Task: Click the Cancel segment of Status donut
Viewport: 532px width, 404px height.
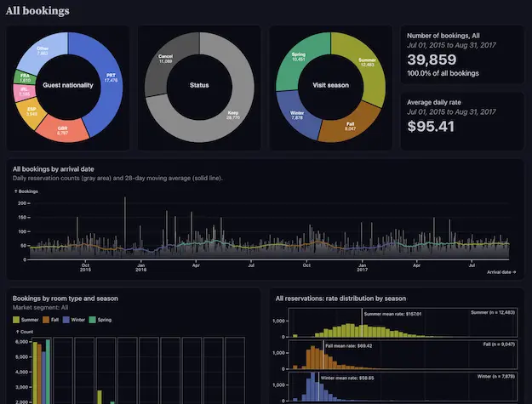Action: click(164, 58)
